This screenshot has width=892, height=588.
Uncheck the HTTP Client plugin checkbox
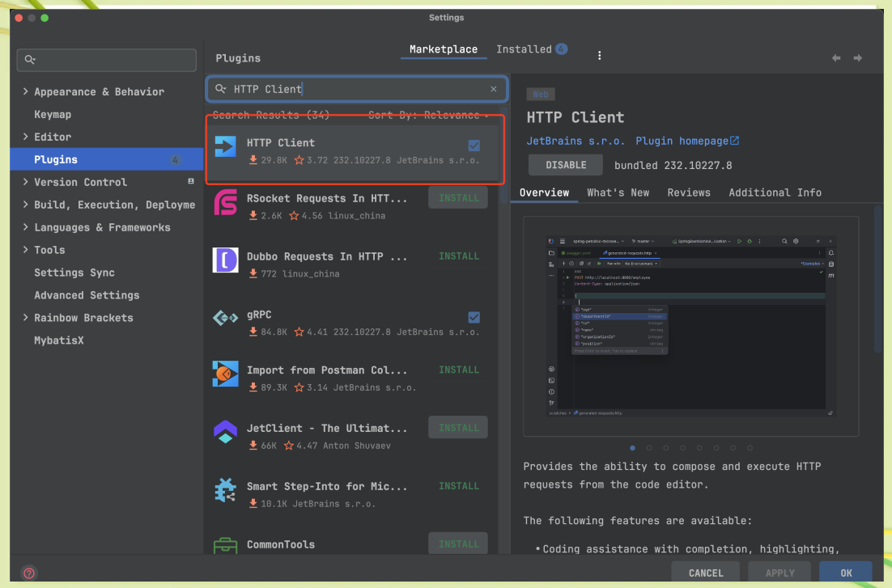pos(474,146)
